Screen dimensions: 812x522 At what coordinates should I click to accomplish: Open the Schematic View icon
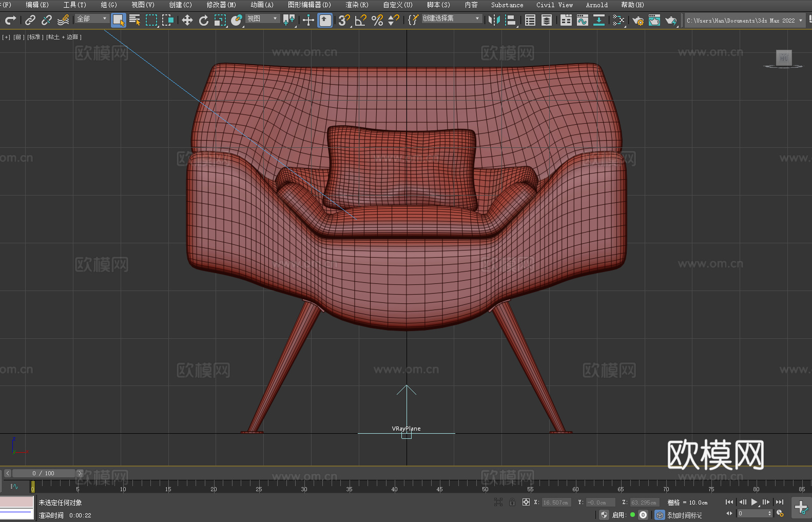[618, 20]
